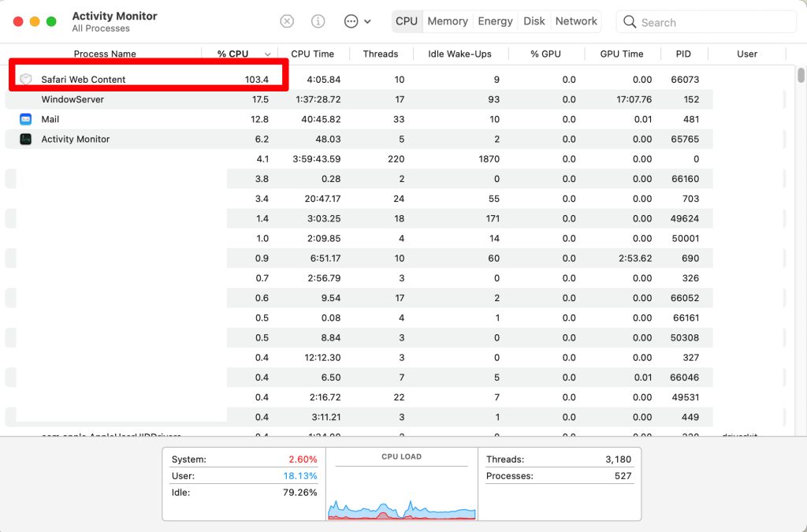The height and width of the screenshot is (532, 807).
Task: Open the process info inspector icon
Action: coord(318,21)
